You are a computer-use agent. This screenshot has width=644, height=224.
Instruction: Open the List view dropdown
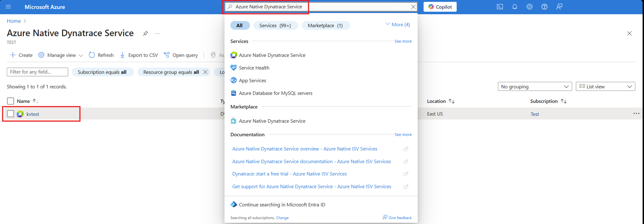(605, 86)
